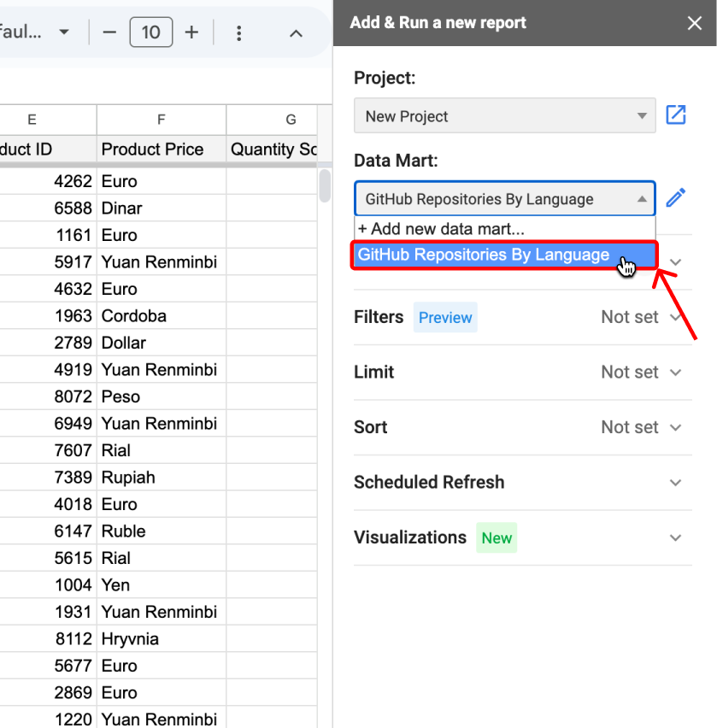This screenshot has height=728, width=717.
Task: Decrease font size with minus button
Action: 109,32
